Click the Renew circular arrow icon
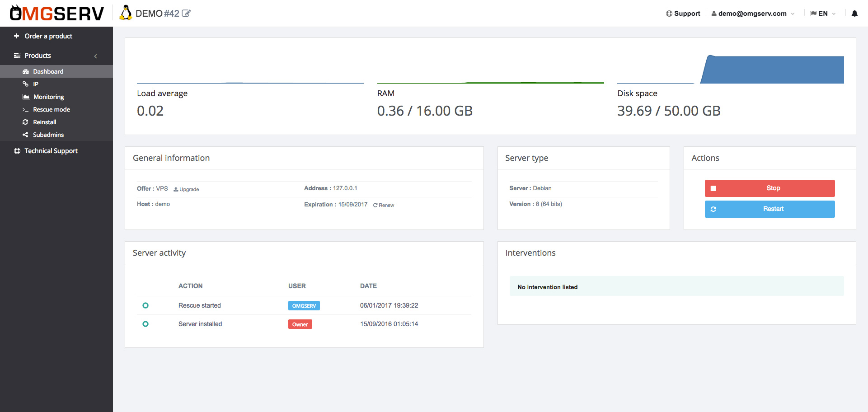 375,205
